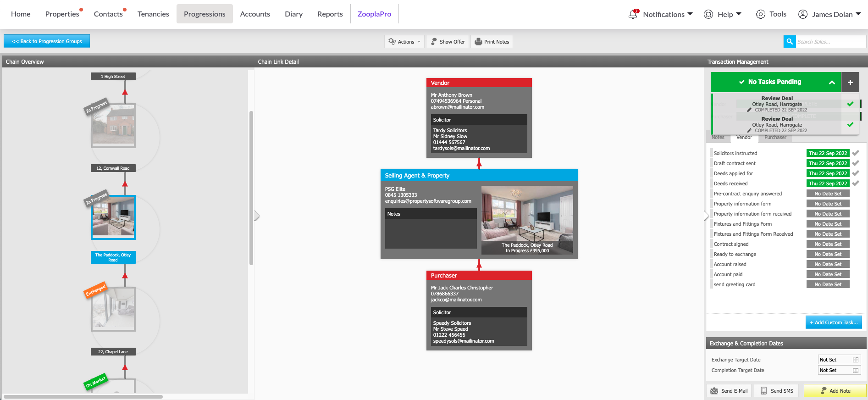The height and width of the screenshot is (400, 868).
Task: Open the Reports menu
Action: pyautogui.click(x=330, y=14)
